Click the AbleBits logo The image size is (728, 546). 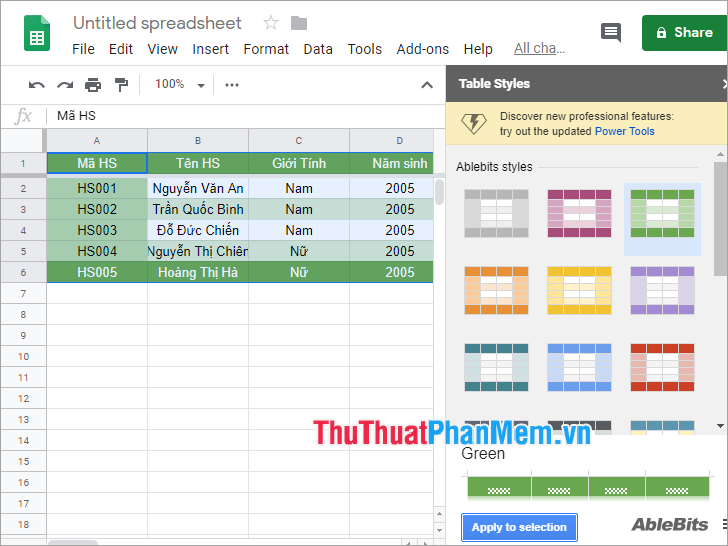670,525
